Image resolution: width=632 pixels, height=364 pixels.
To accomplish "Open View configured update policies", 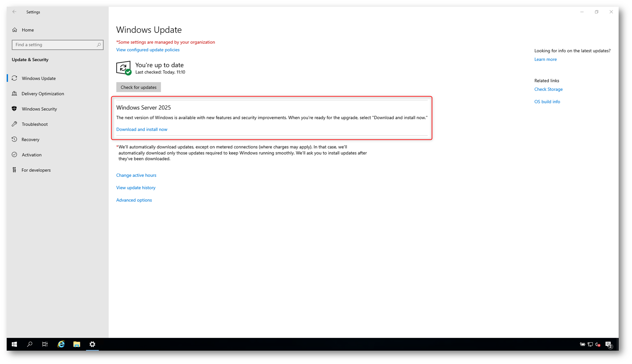I will (148, 50).
